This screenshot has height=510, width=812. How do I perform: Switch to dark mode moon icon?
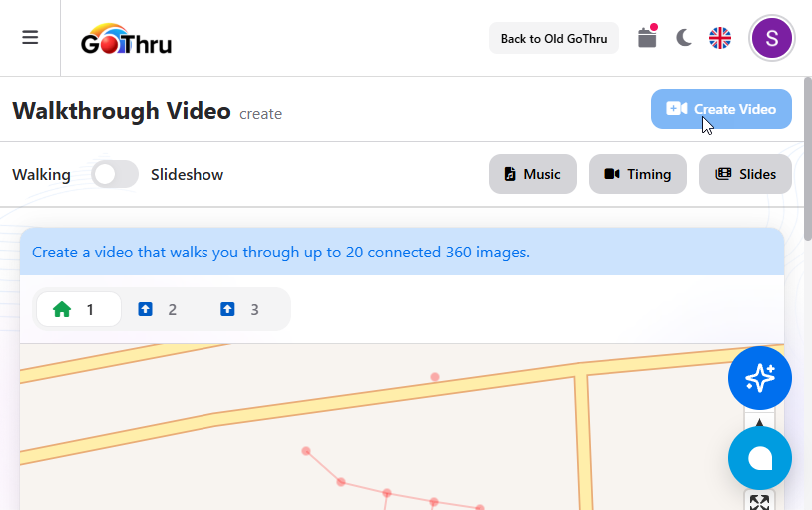click(x=684, y=38)
